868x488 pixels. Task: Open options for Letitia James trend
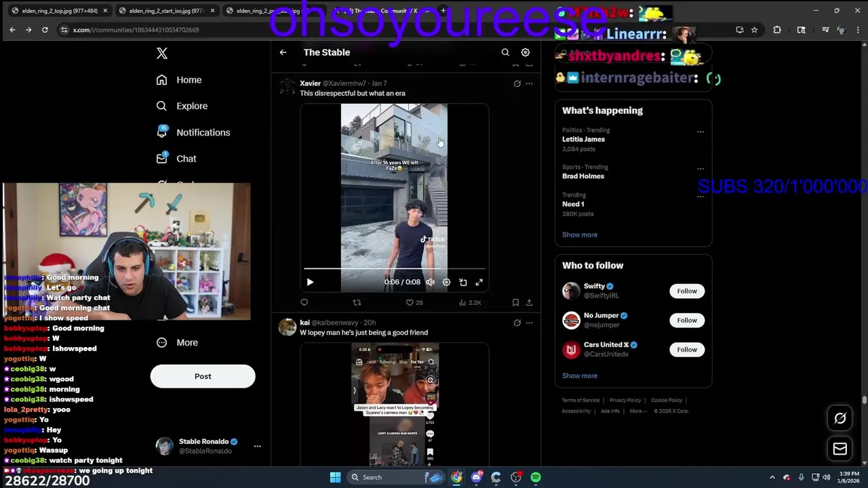[x=701, y=131]
